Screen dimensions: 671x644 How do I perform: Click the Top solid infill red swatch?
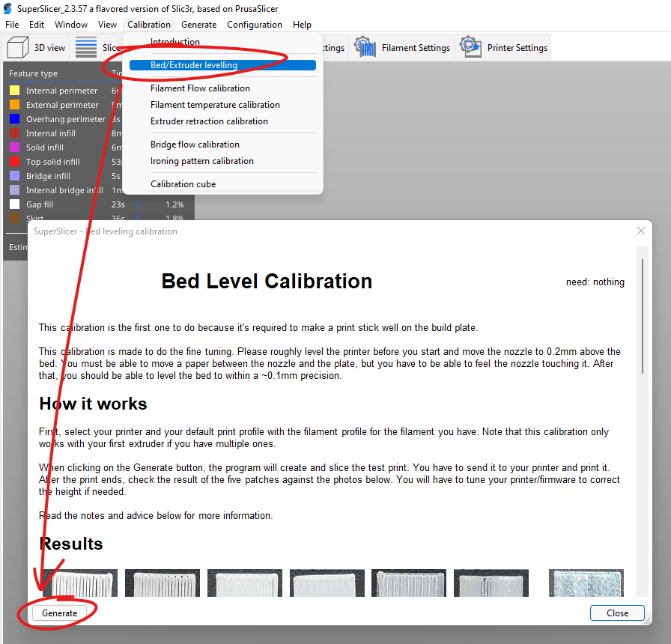(x=14, y=161)
